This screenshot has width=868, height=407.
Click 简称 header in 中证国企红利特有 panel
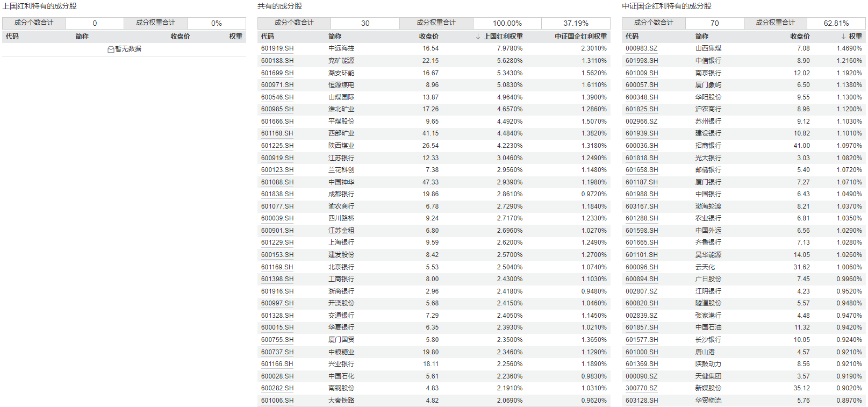click(x=702, y=37)
